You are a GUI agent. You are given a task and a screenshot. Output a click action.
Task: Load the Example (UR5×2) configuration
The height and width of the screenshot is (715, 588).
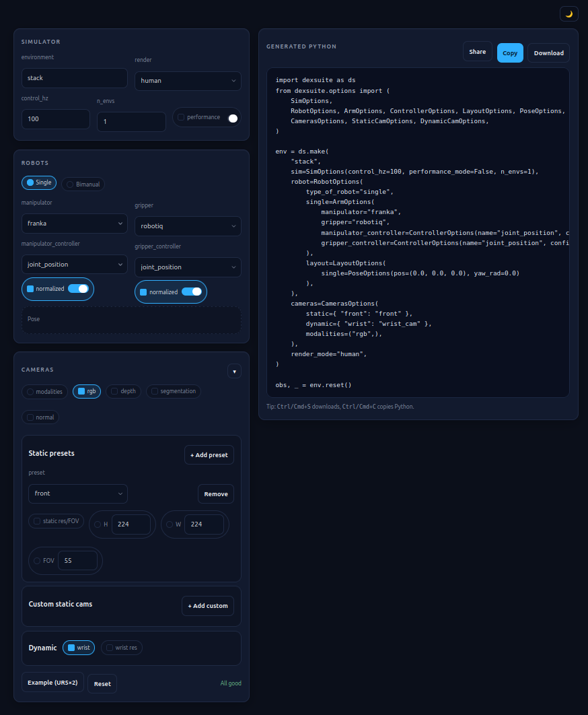52,683
